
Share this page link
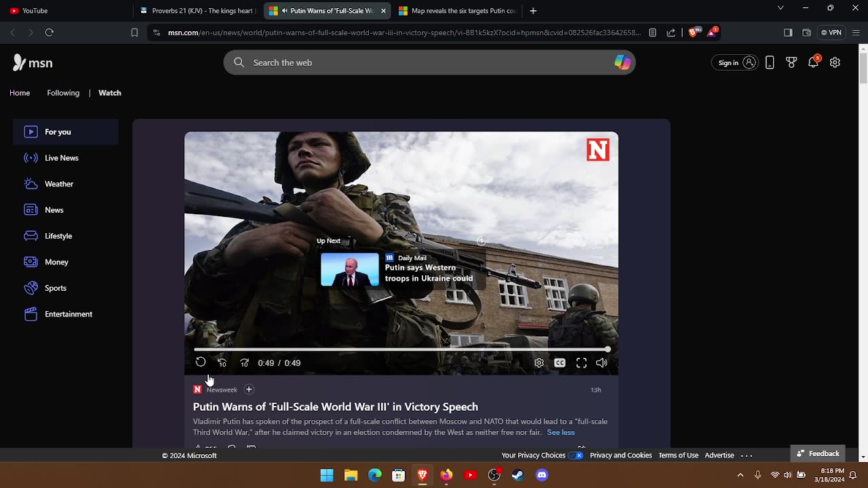[671, 33]
